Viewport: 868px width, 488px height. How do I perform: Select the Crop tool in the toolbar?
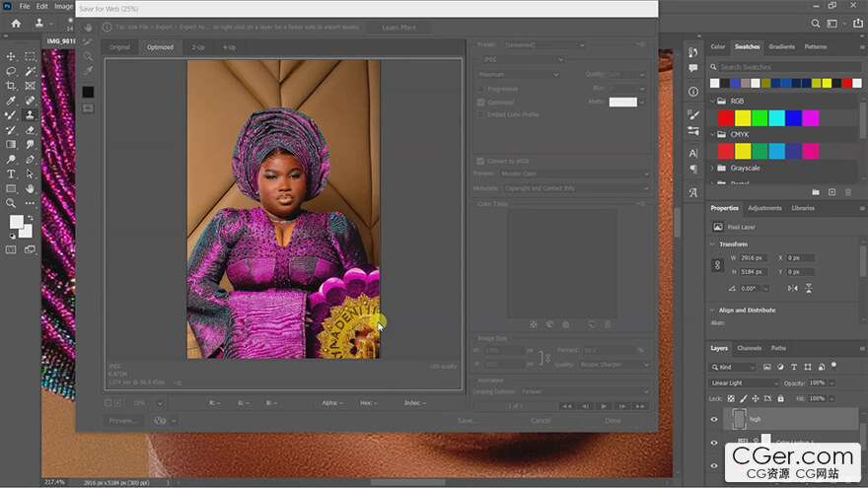[x=11, y=86]
